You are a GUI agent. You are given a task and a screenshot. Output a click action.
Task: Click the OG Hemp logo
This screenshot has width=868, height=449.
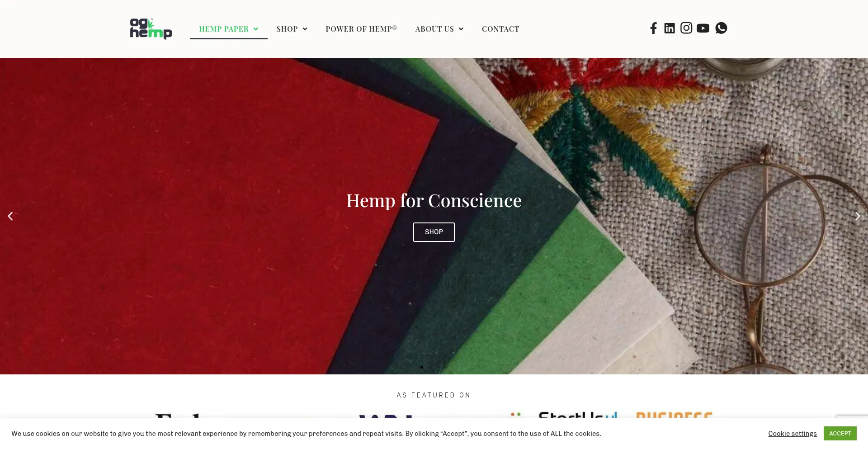pos(151,29)
